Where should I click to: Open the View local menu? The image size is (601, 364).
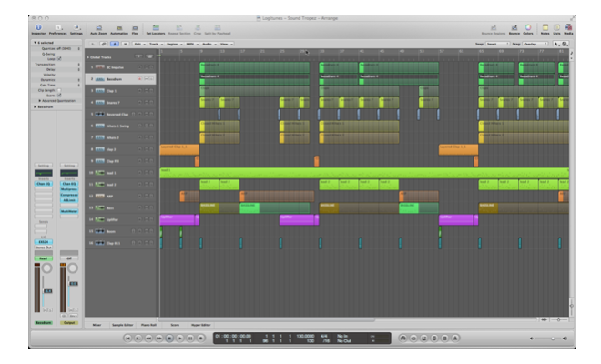pyautogui.click(x=226, y=44)
